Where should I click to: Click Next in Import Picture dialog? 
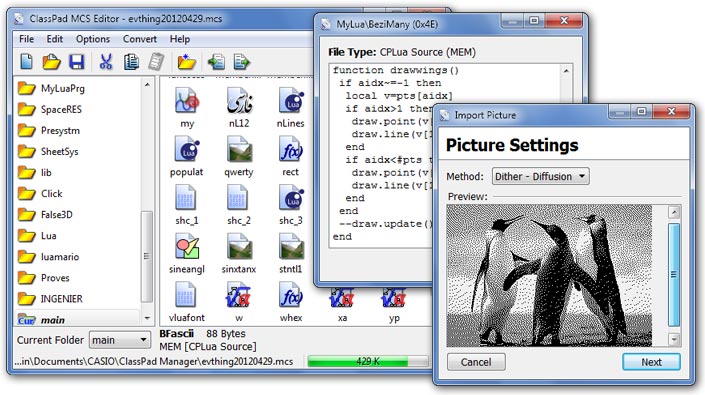pos(651,362)
